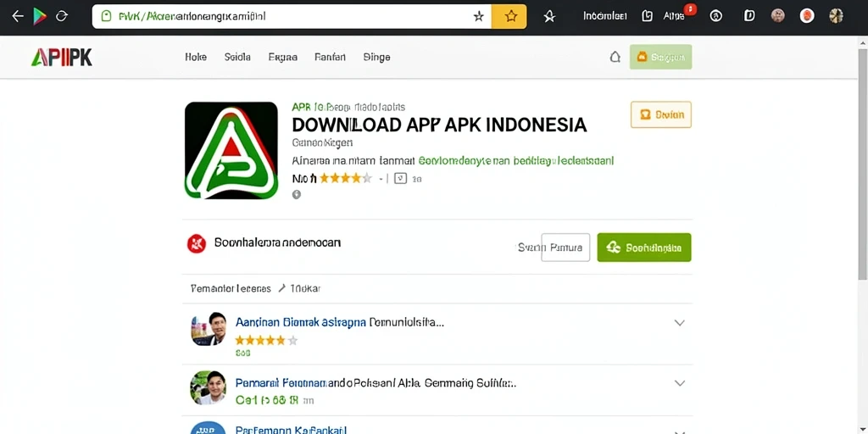Click the star rating of the first review

pyautogui.click(x=266, y=341)
